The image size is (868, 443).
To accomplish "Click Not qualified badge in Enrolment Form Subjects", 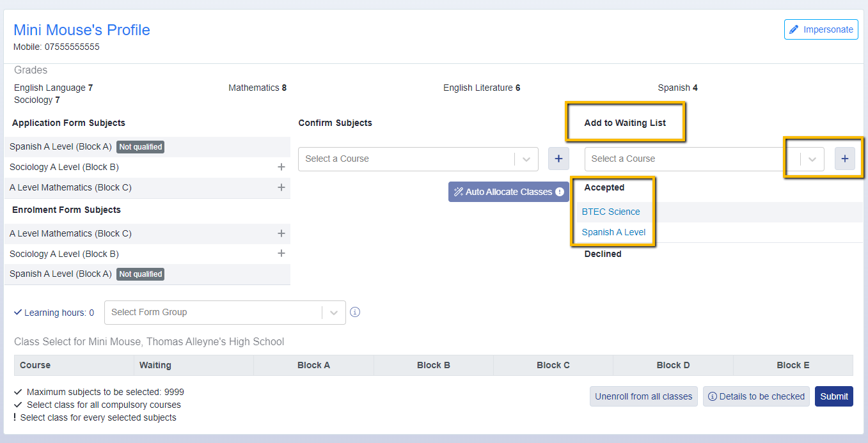I will click(140, 274).
